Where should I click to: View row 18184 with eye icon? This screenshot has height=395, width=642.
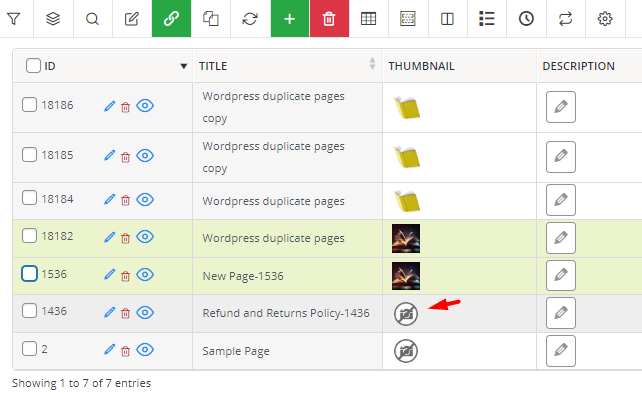point(145,199)
